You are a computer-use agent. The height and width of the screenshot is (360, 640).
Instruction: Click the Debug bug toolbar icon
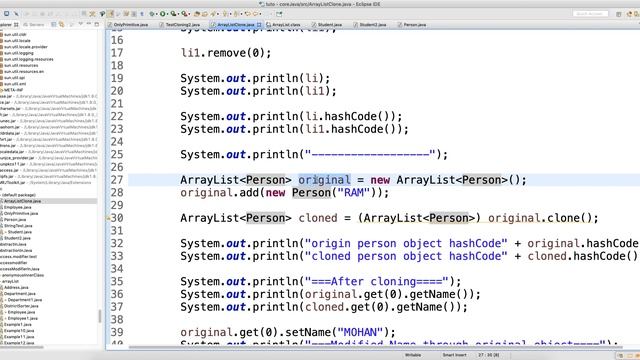(x=152, y=14)
